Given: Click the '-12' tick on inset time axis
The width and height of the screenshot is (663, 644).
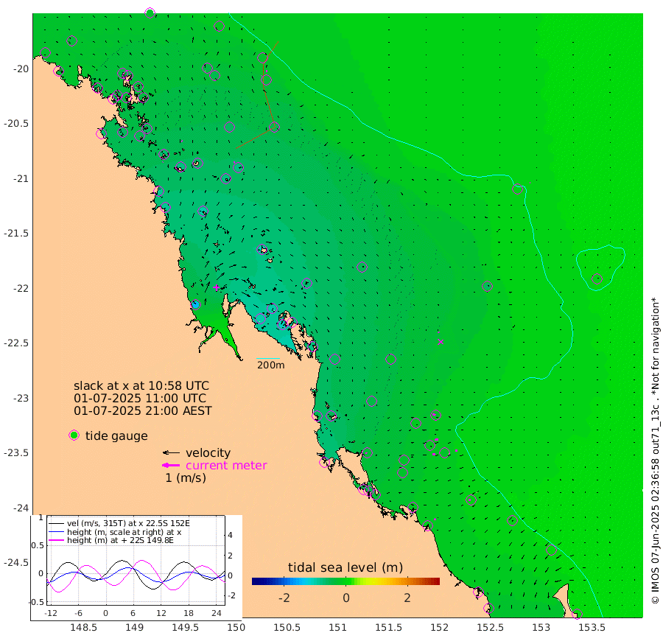Looking at the screenshot, I should coord(51,613).
